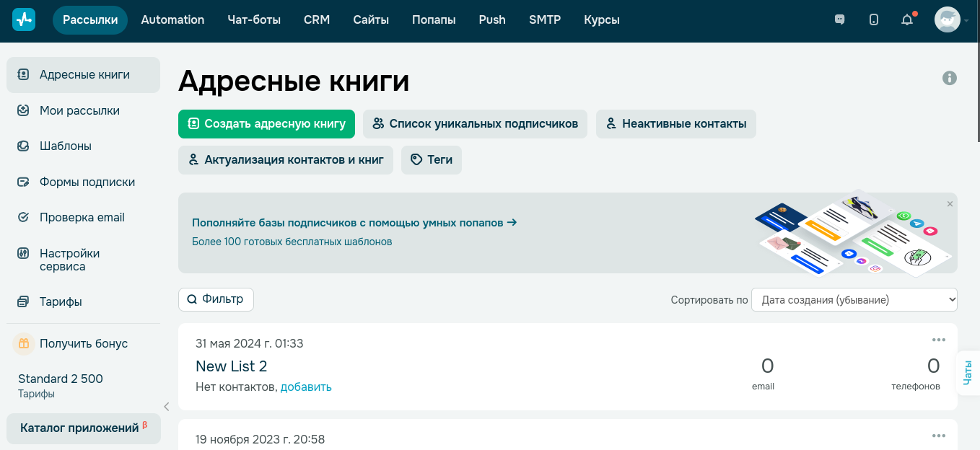Follow the smart popups promo link
Image resolution: width=980 pixels, height=450 pixels.
354,223
